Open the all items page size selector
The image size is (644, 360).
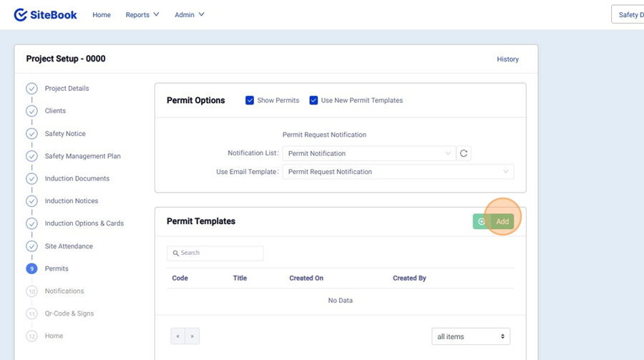[470, 336]
